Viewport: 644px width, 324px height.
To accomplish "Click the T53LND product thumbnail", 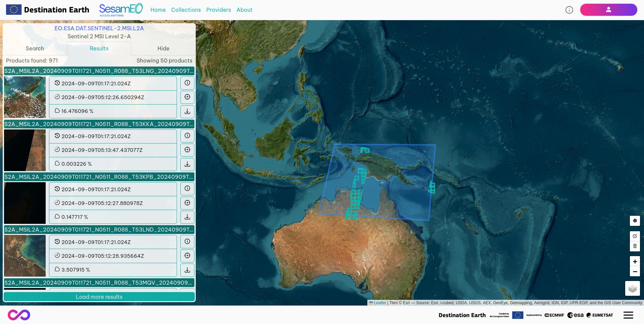I will [x=25, y=256].
